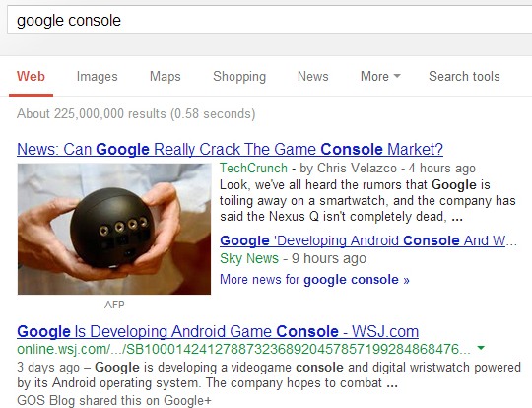Click the google console search input field
The width and height of the screenshot is (532, 408).
tap(270, 20)
